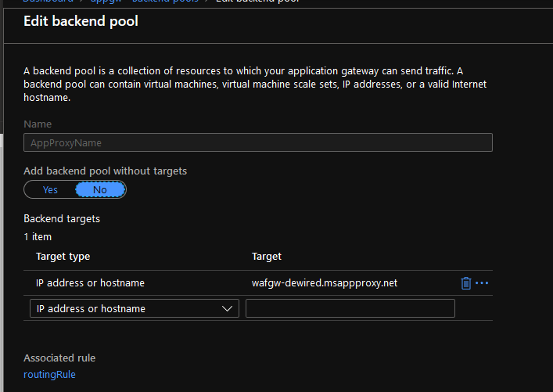The height and width of the screenshot is (392, 553).
Task: Open the new row's target type dropdown
Action: [x=135, y=309]
